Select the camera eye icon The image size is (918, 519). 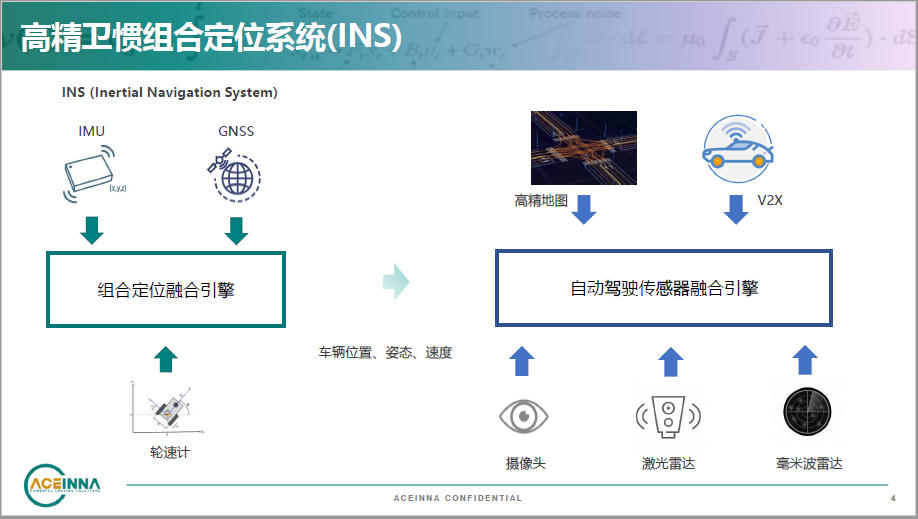point(523,416)
